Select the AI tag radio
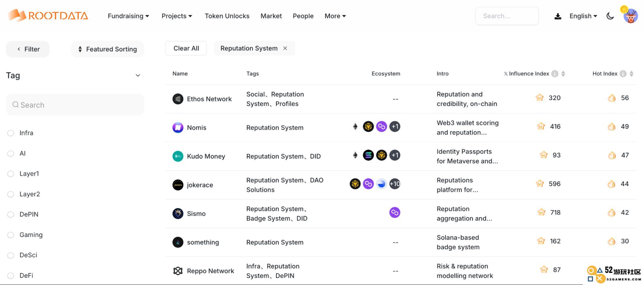 click(x=11, y=154)
